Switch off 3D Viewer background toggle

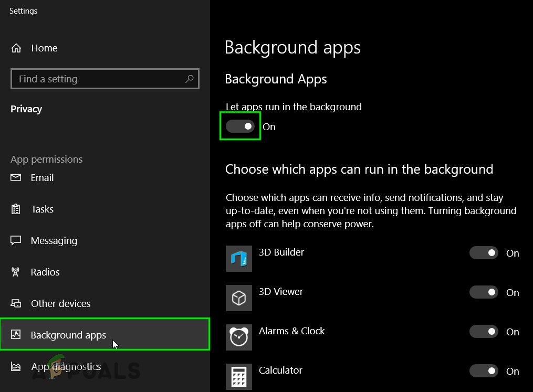click(x=484, y=292)
